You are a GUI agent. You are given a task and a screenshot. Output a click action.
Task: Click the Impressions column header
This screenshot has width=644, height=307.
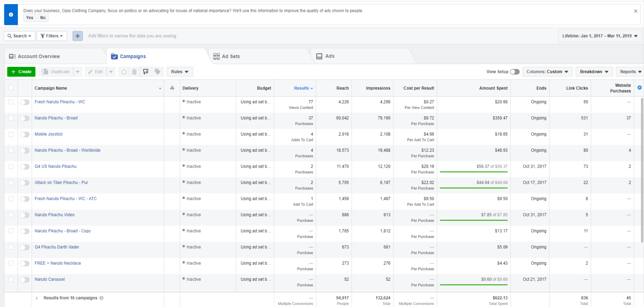372,88
